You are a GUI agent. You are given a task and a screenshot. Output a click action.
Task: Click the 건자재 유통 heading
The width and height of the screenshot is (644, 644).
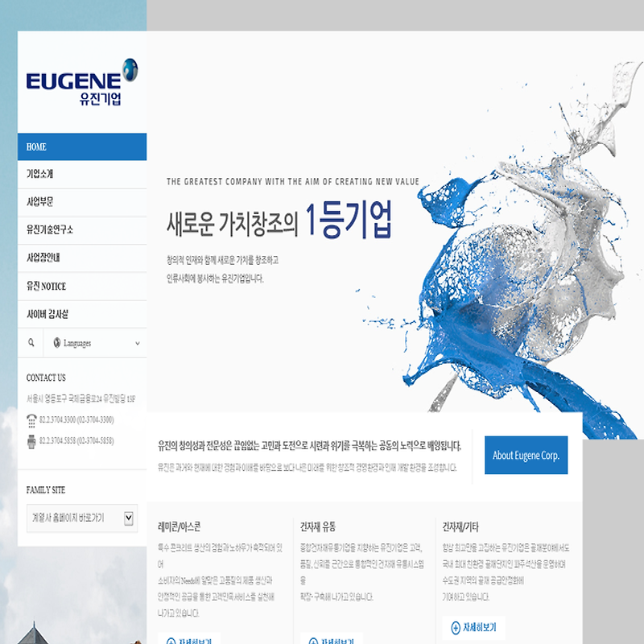(317, 526)
